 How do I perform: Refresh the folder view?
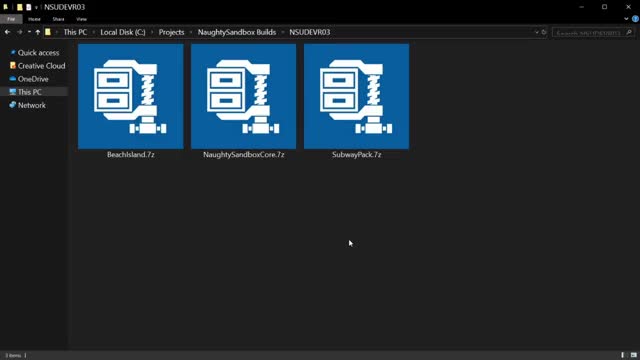[x=544, y=32]
